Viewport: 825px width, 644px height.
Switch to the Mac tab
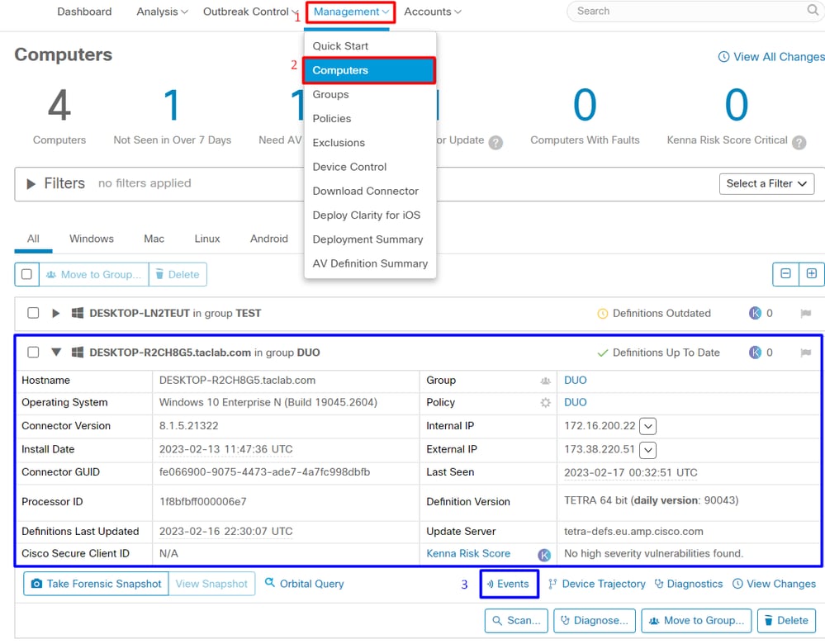coord(154,239)
